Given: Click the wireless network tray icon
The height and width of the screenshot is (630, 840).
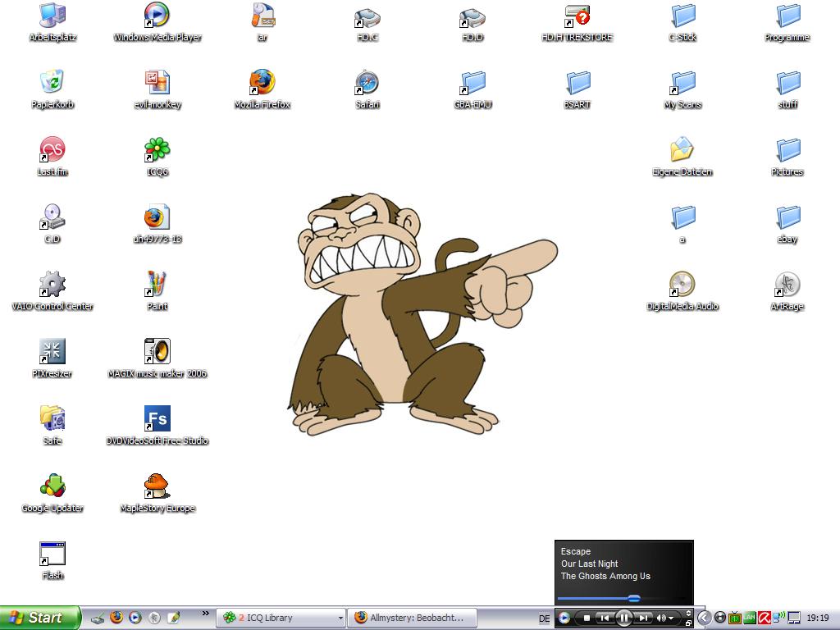Looking at the screenshot, I should 778,618.
